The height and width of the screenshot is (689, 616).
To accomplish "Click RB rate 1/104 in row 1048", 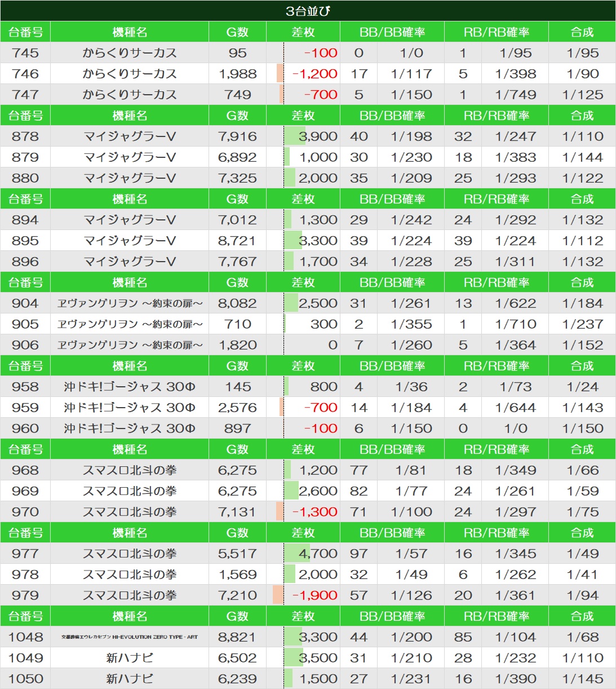I will pos(516,637).
